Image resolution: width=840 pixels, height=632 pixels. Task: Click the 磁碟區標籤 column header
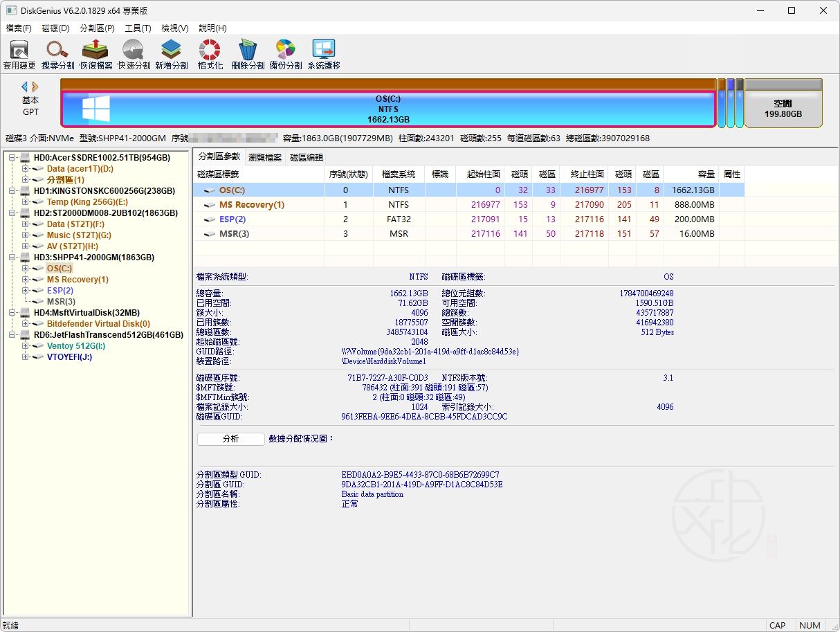pos(259,174)
